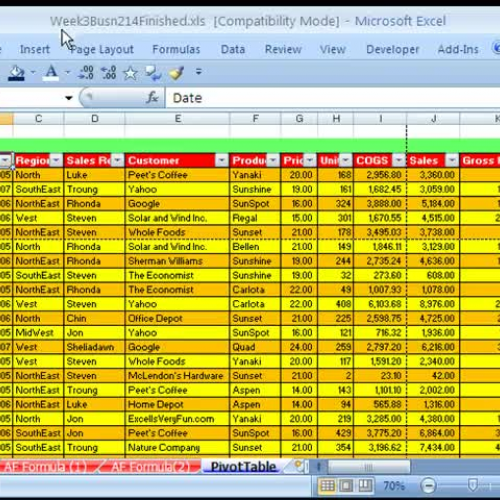Switch to AF Formula (1) sheet tab

point(45,467)
